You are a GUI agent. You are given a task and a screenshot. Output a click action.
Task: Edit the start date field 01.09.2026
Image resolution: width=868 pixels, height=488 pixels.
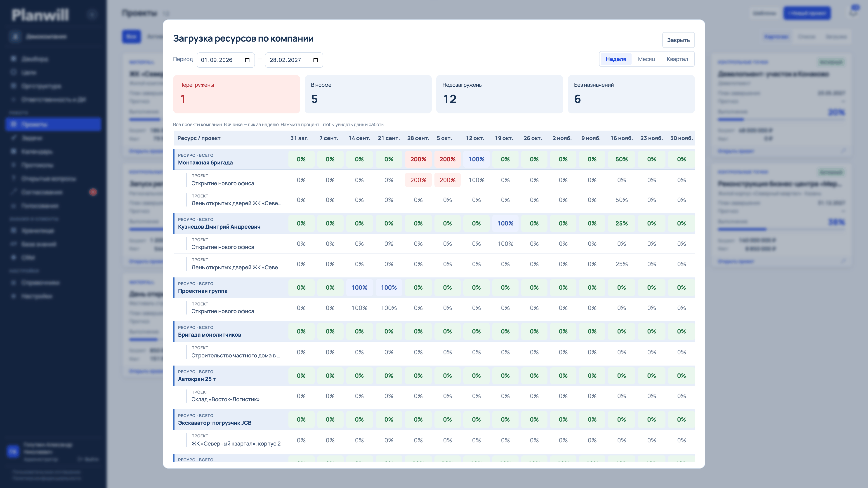(x=225, y=60)
